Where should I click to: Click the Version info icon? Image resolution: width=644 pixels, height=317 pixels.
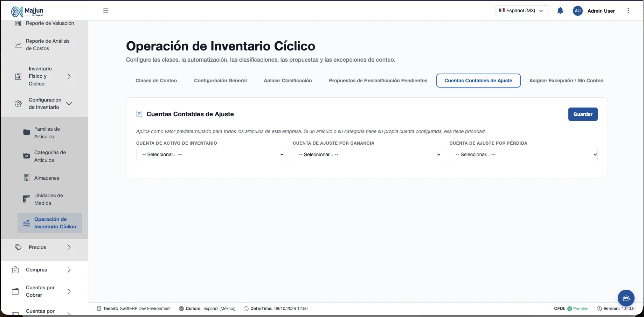coord(599,309)
